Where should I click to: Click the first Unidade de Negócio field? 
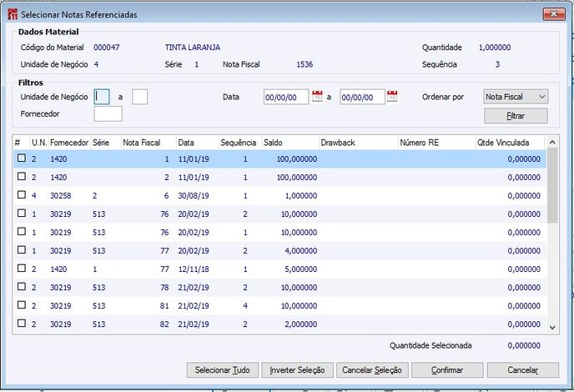102,97
